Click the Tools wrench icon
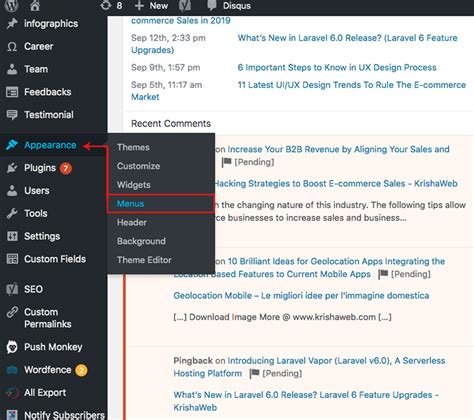Image resolution: width=474 pixels, height=420 pixels. (12, 213)
